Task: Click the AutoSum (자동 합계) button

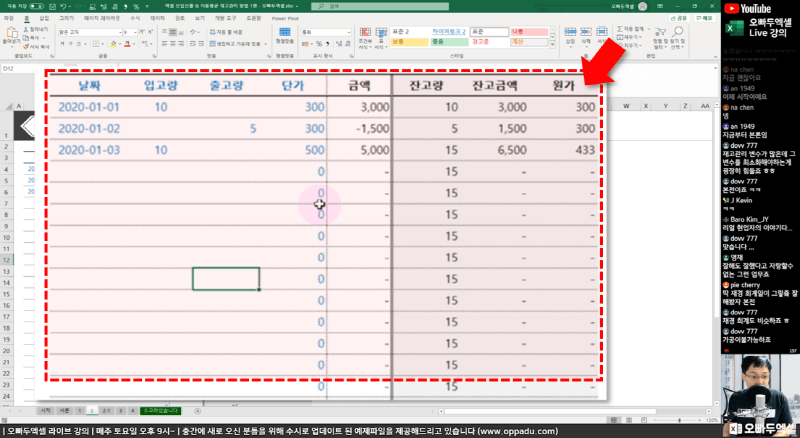Action: pyautogui.click(x=630, y=29)
